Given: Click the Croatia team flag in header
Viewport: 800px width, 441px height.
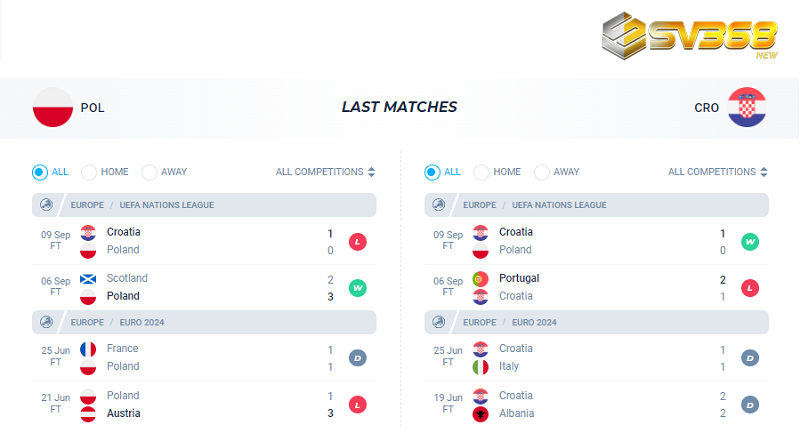Looking at the screenshot, I should (746, 108).
